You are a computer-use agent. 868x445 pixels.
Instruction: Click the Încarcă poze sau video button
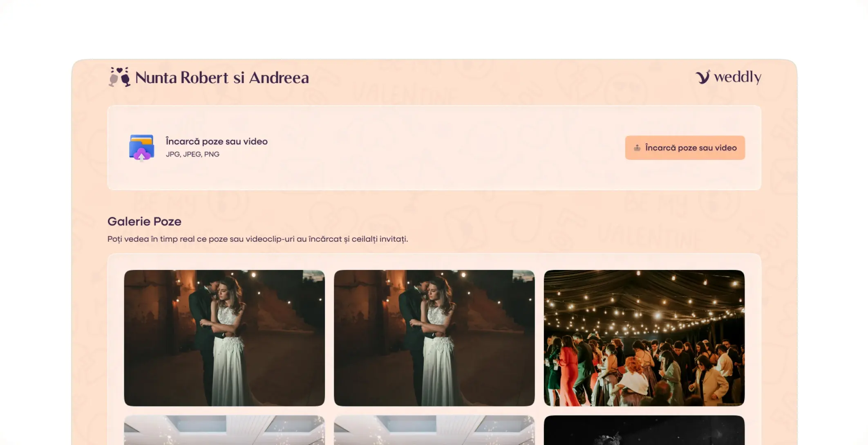[x=685, y=148]
